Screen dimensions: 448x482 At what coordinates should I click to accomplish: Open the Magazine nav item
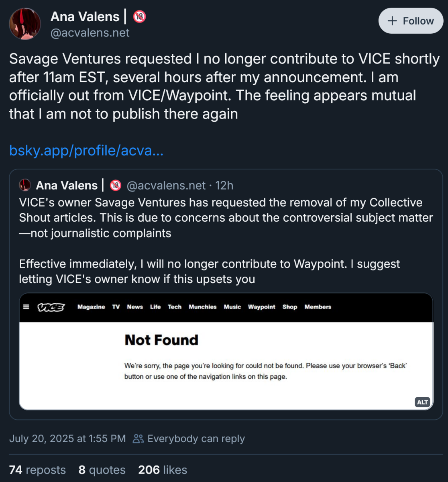pyautogui.click(x=91, y=307)
